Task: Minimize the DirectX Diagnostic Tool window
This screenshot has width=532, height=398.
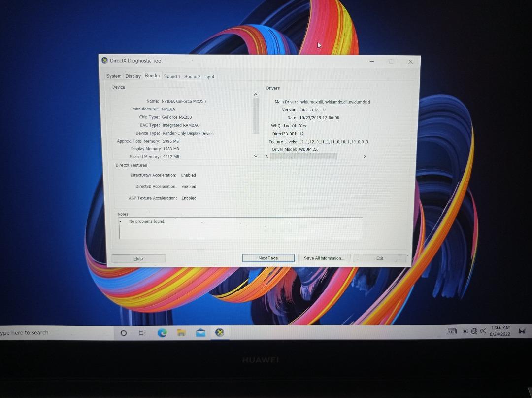Action: (372, 62)
